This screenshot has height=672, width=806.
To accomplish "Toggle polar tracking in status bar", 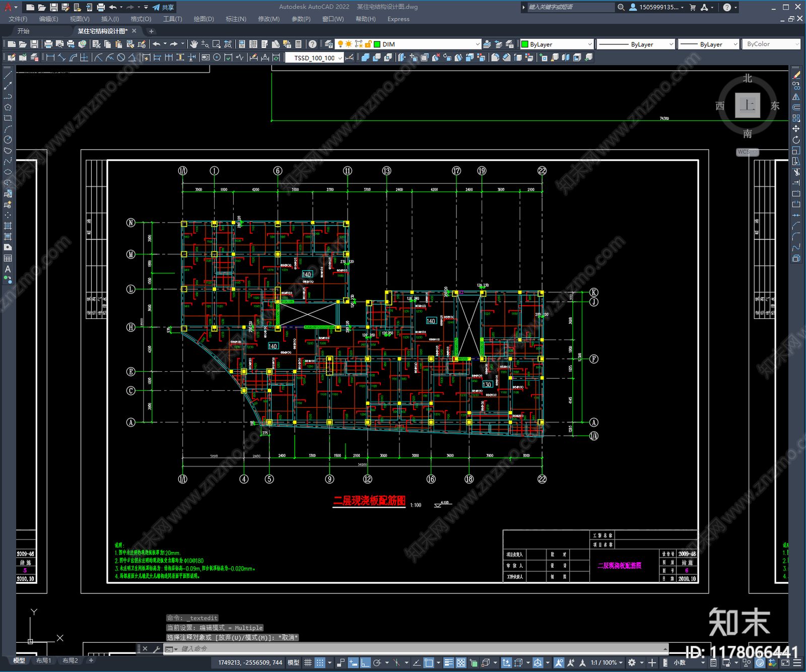I will pos(377,662).
